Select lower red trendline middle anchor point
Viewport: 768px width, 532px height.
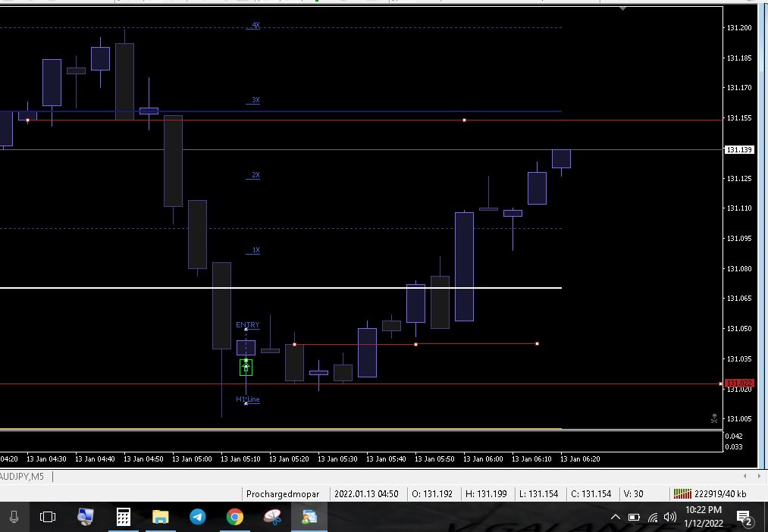pos(415,344)
